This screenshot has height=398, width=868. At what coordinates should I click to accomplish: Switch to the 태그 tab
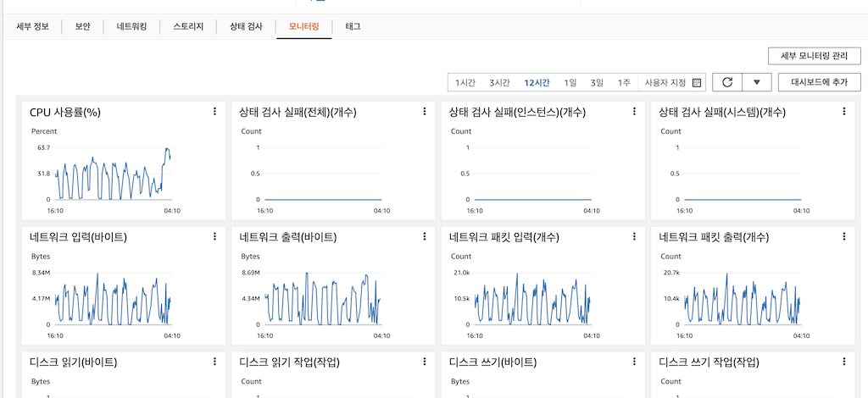[x=353, y=26]
